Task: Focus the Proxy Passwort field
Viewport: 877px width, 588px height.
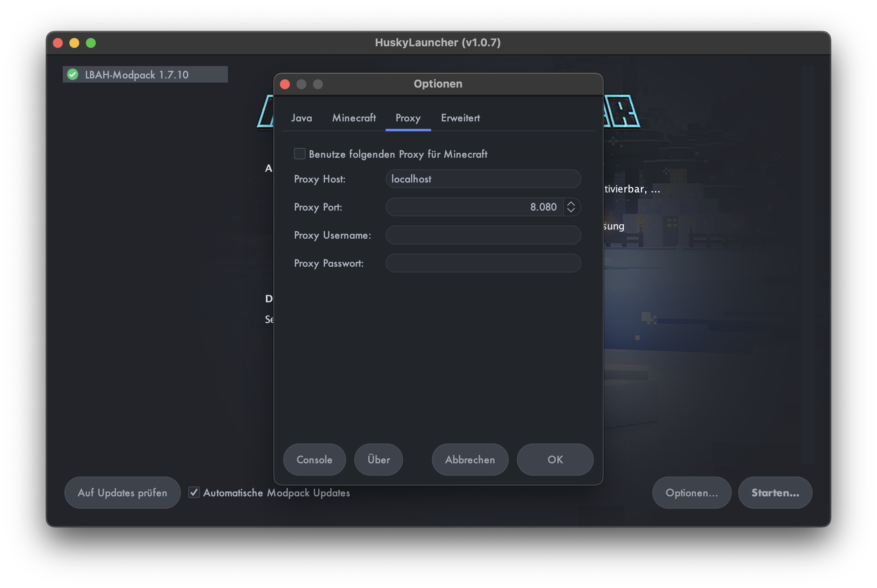Action: (483, 263)
